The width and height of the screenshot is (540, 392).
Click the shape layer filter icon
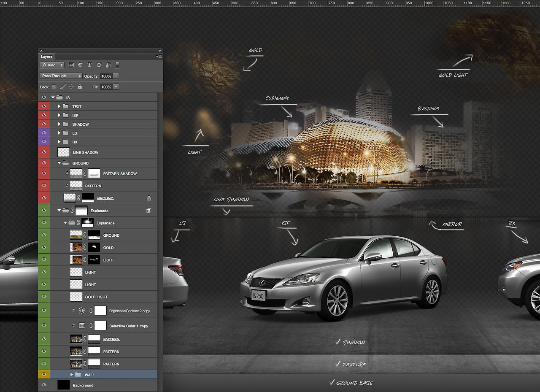(x=99, y=65)
